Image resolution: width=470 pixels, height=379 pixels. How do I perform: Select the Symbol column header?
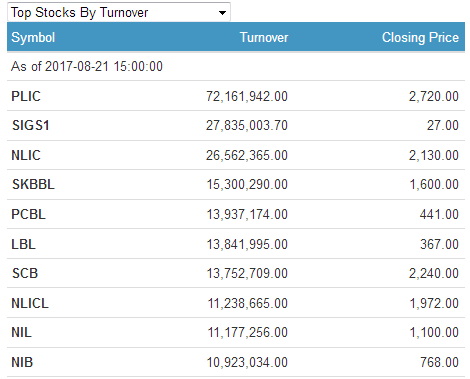pos(33,37)
